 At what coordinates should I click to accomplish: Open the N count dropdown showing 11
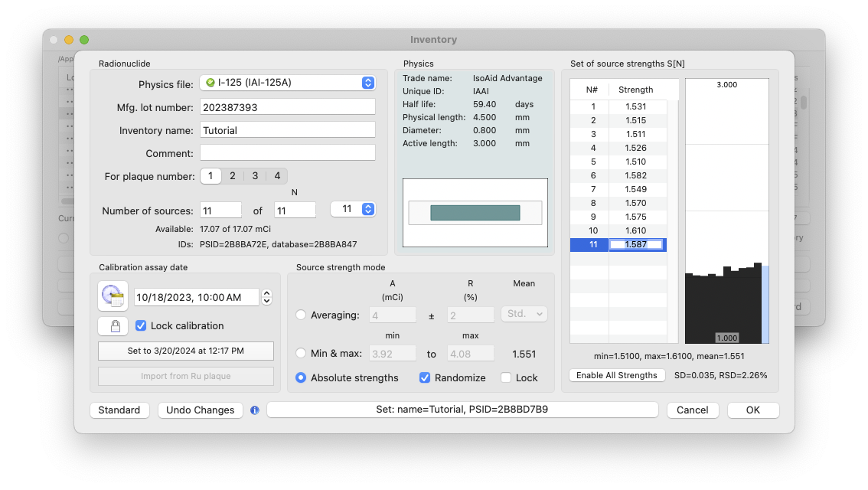tap(353, 209)
